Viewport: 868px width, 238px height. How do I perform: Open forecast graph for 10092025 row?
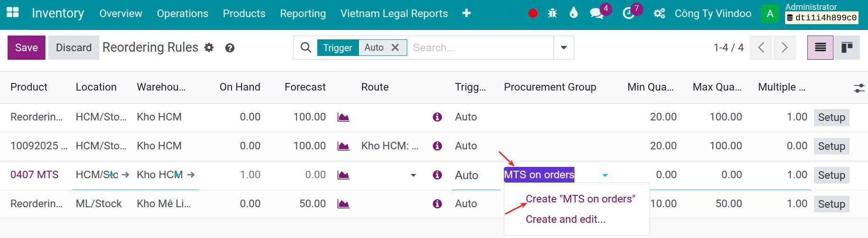click(x=343, y=146)
